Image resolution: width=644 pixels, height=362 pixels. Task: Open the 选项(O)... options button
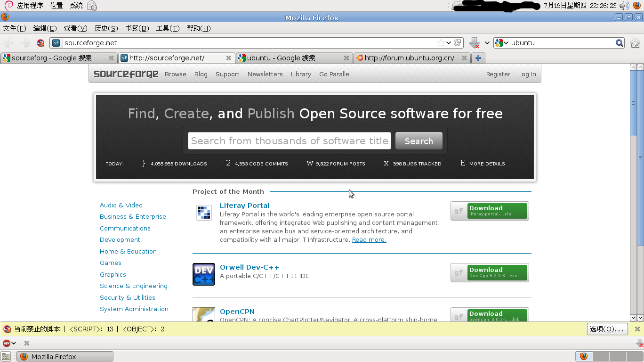point(608,329)
